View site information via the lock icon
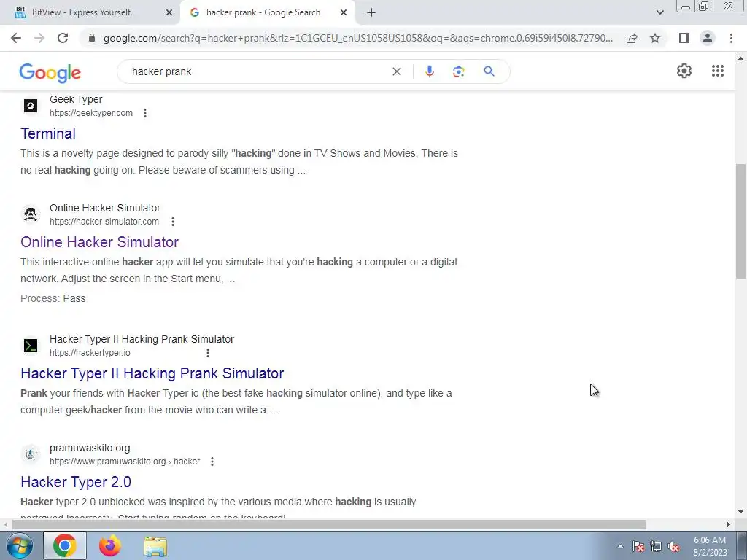The image size is (747, 560). coord(92,38)
